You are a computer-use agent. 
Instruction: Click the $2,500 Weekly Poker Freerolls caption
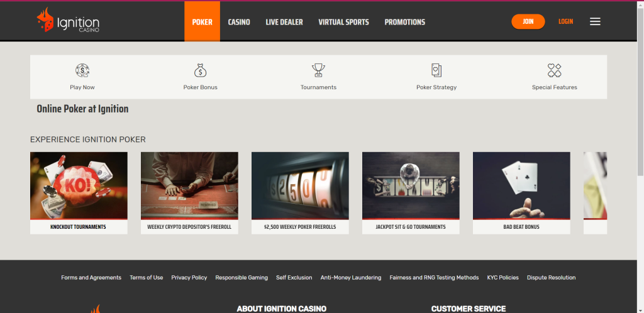[x=300, y=227]
